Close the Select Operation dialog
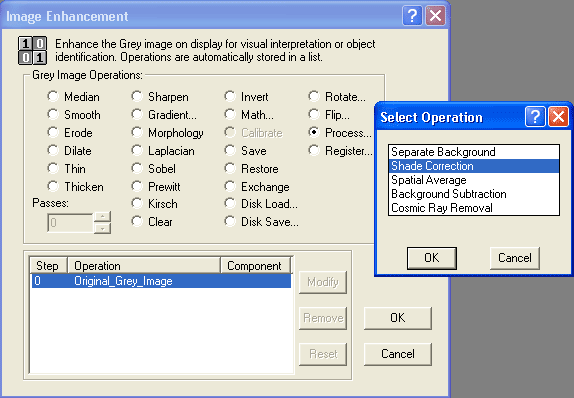 558,117
